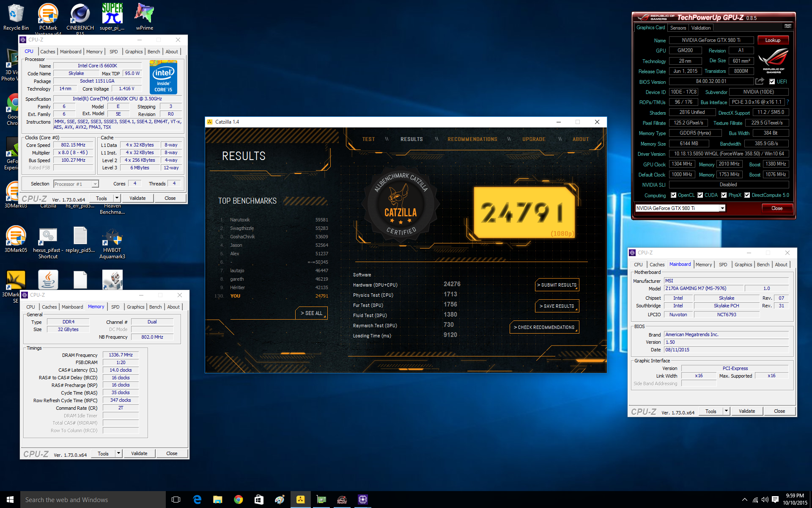The width and height of the screenshot is (812, 508).
Task: Click Validate in the top-left CPU-Z window
Action: pyautogui.click(x=137, y=198)
